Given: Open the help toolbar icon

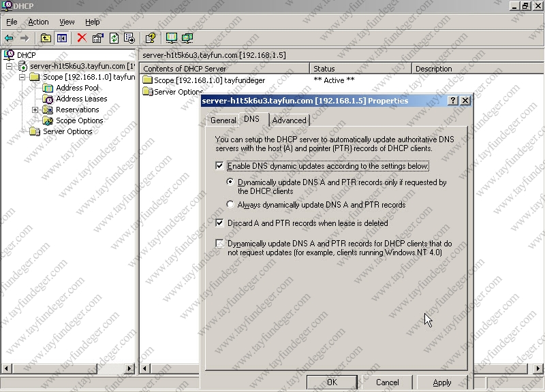Looking at the screenshot, I should coord(151,38).
